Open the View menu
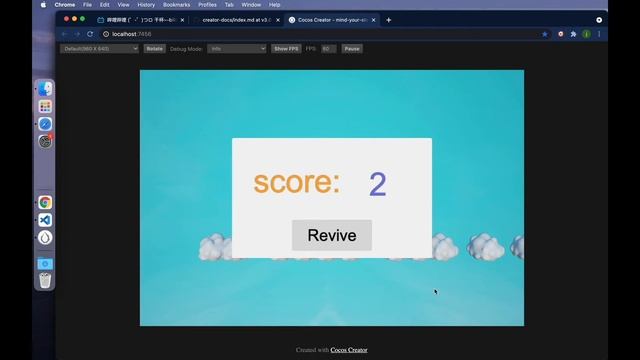This screenshot has width=640, height=360. coord(123,5)
